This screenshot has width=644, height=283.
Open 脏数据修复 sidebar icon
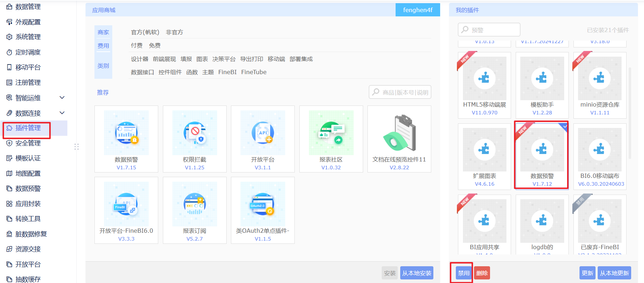click(x=10, y=234)
